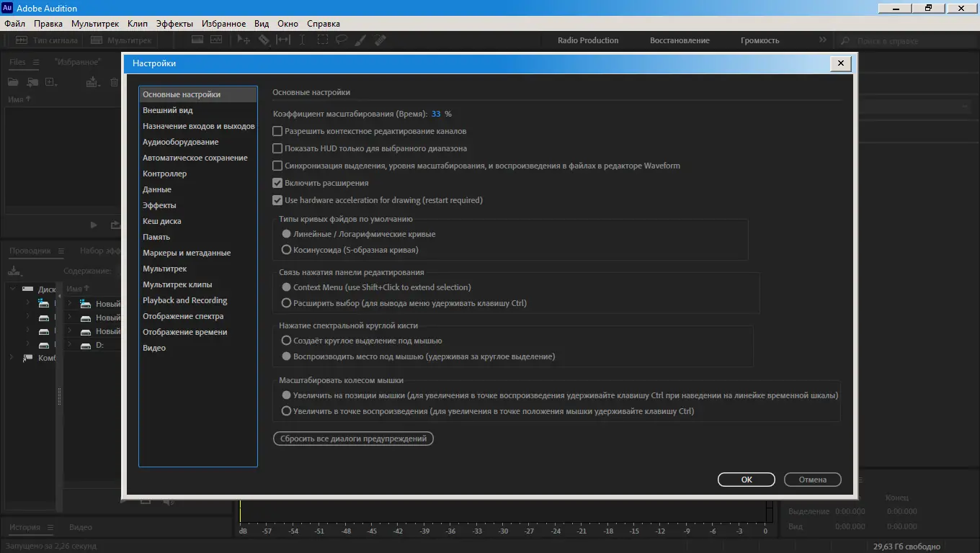
Task: Open Внешний вид settings category
Action: [x=197, y=110]
